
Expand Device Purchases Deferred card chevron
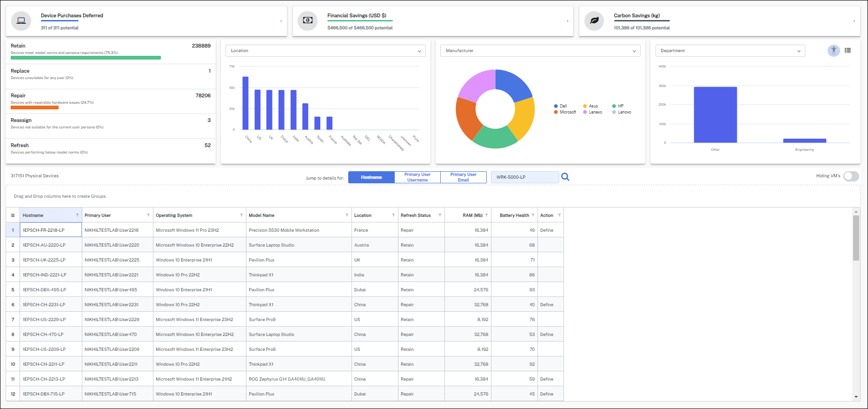tap(281, 21)
